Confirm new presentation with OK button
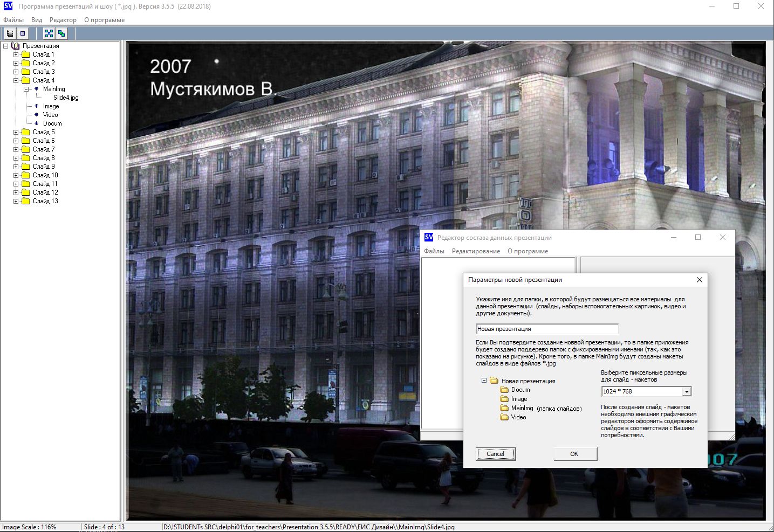This screenshot has width=774, height=532. tap(575, 454)
